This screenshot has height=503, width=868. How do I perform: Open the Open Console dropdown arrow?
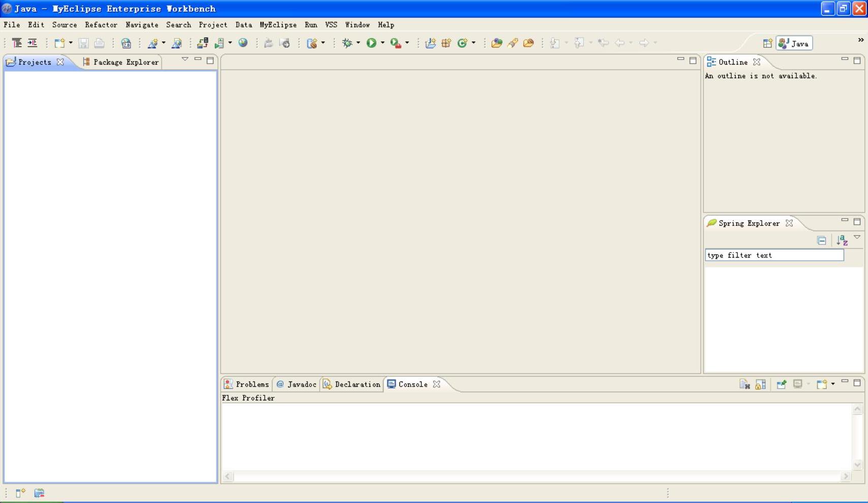click(x=833, y=384)
